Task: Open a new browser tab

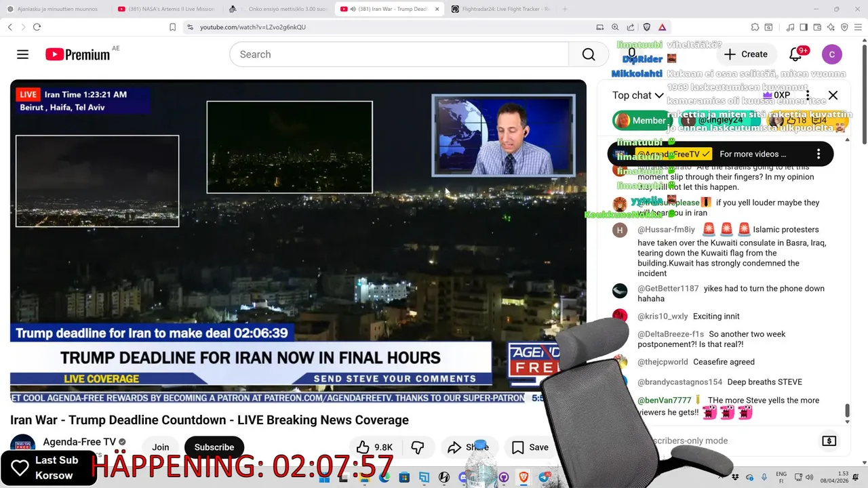Action: coord(565,9)
